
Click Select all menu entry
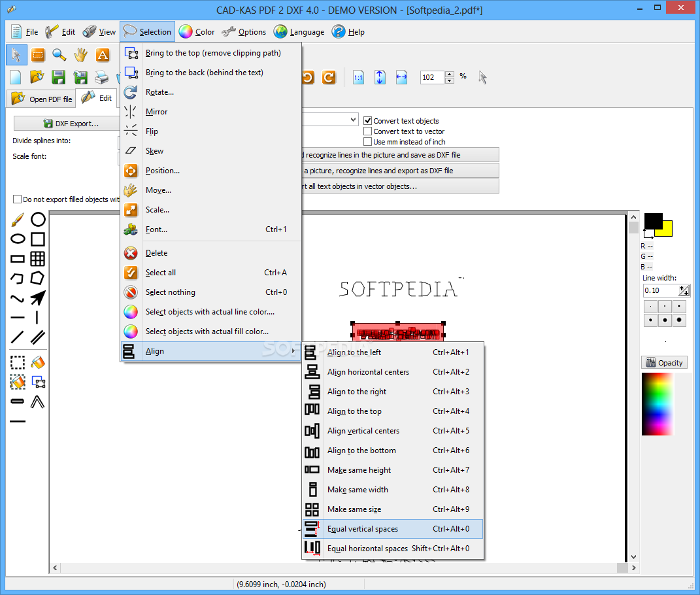[x=210, y=273]
